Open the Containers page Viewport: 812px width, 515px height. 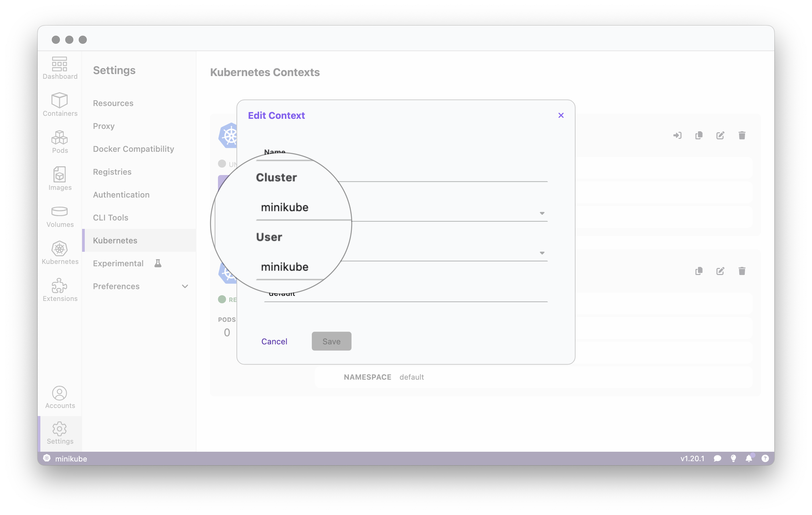tap(59, 105)
